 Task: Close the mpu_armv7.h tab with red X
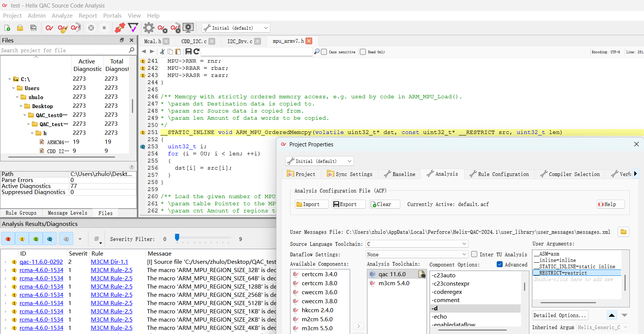point(309,41)
